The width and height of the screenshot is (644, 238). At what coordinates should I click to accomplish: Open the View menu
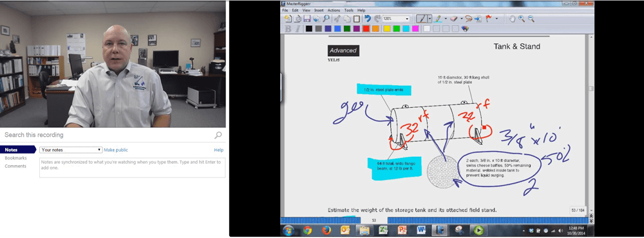pos(307,10)
